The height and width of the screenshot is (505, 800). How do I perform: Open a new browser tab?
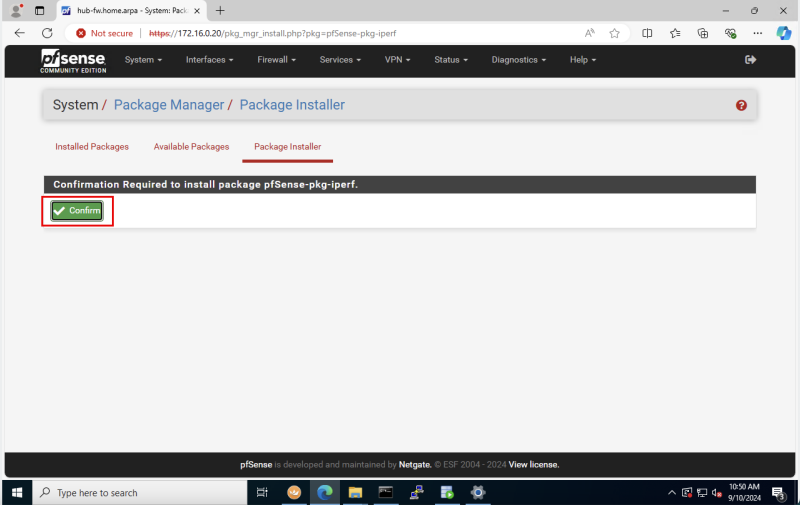(220, 10)
